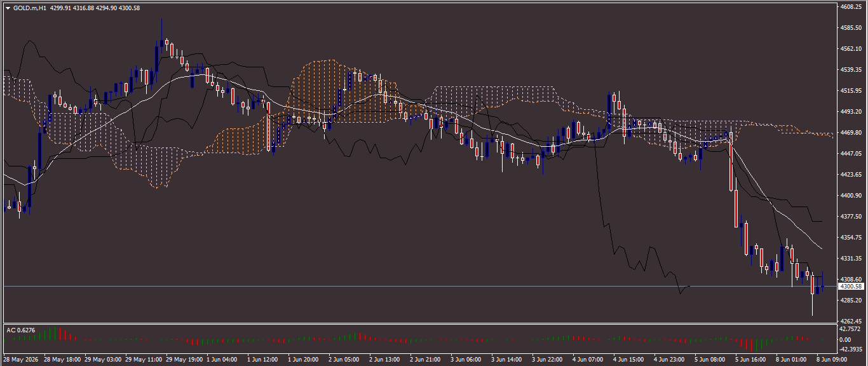Click the 0.00 indicator scale value

(x=846, y=340)
